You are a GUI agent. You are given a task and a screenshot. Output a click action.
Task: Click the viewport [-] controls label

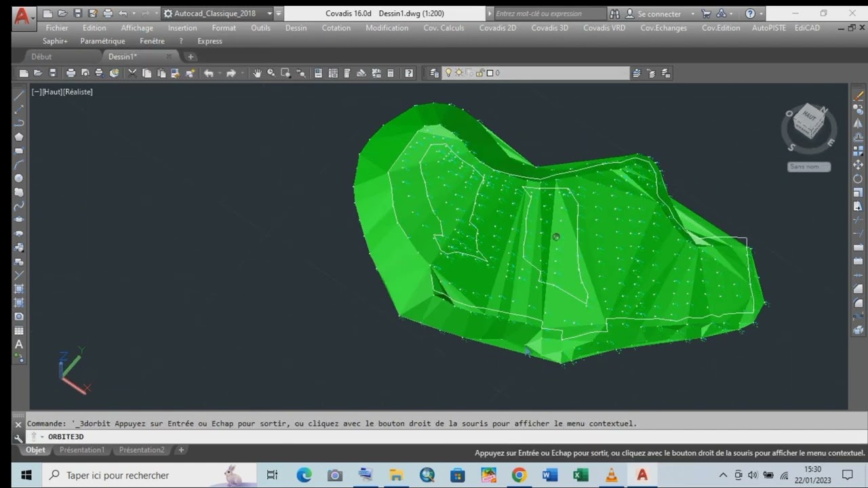(x=36, y=92)
